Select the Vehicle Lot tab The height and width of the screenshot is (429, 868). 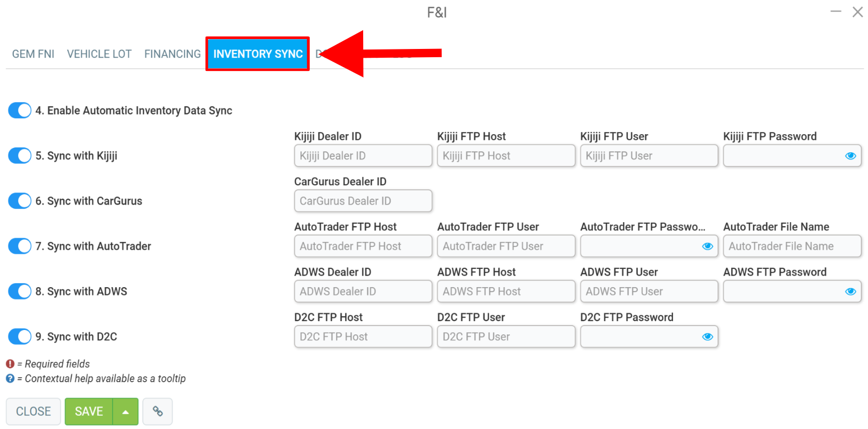click(x=99, y=54)
